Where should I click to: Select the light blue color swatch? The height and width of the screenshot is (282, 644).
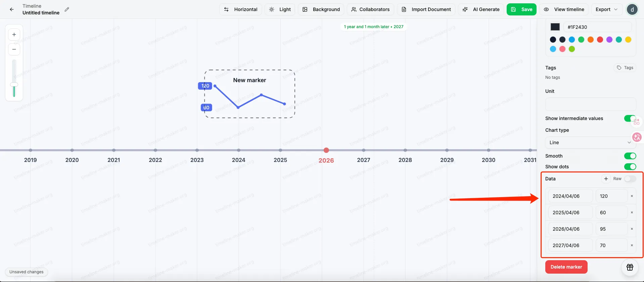pyautogui.click(x=553, y=49)
